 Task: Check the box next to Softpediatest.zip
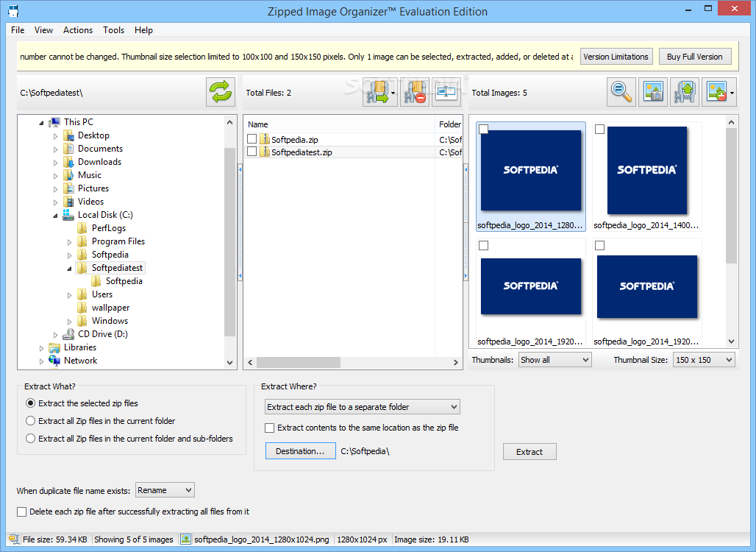tap(252, 152)
